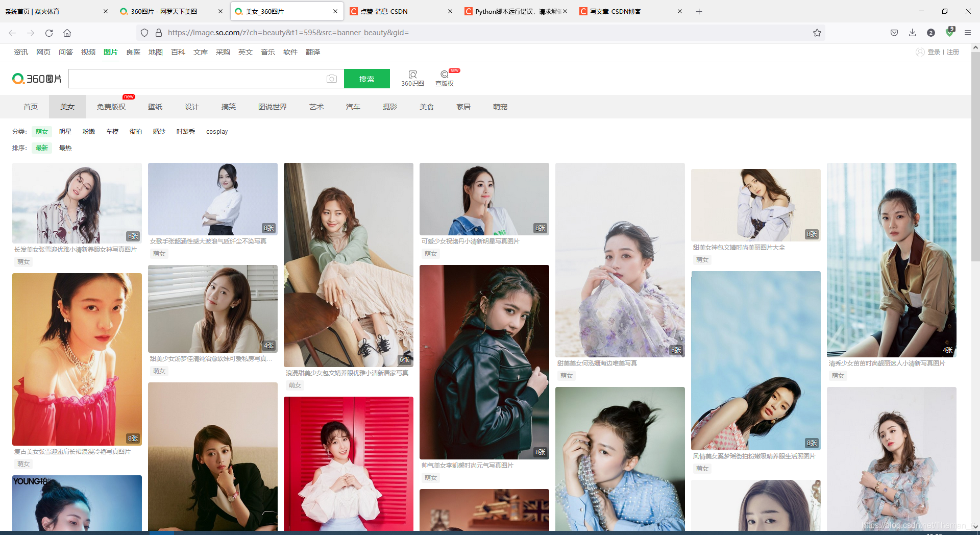This screenshot has width=980, height=535.
Task: Click the green 搜索 button
Action: click(x=367, y=79)
